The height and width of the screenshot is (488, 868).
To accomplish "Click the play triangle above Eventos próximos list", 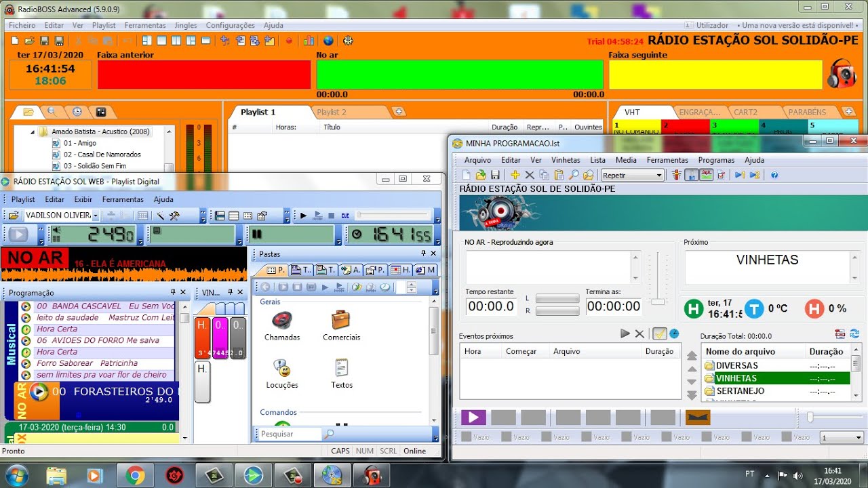I will [625, 333].
